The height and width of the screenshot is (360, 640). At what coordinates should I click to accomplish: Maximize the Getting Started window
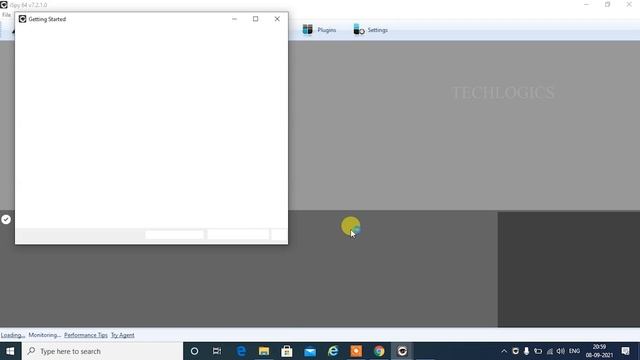pos(256,19)
